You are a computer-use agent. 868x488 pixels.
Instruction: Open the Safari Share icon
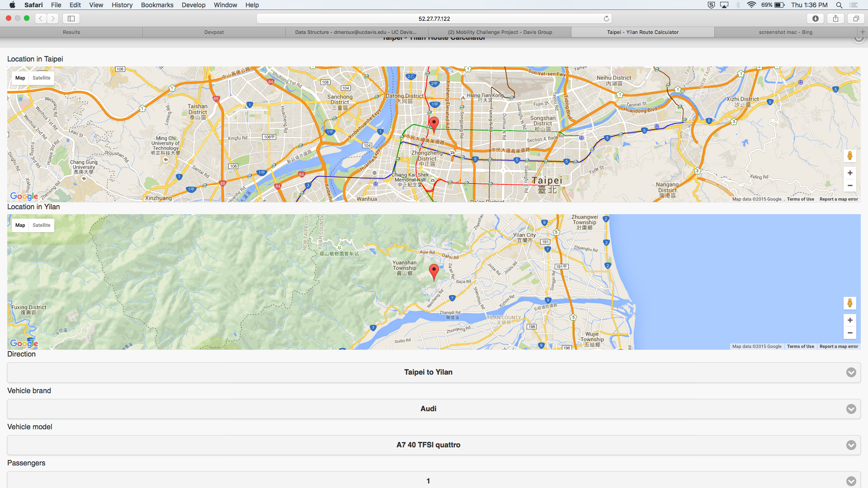(x=835, y=19)
